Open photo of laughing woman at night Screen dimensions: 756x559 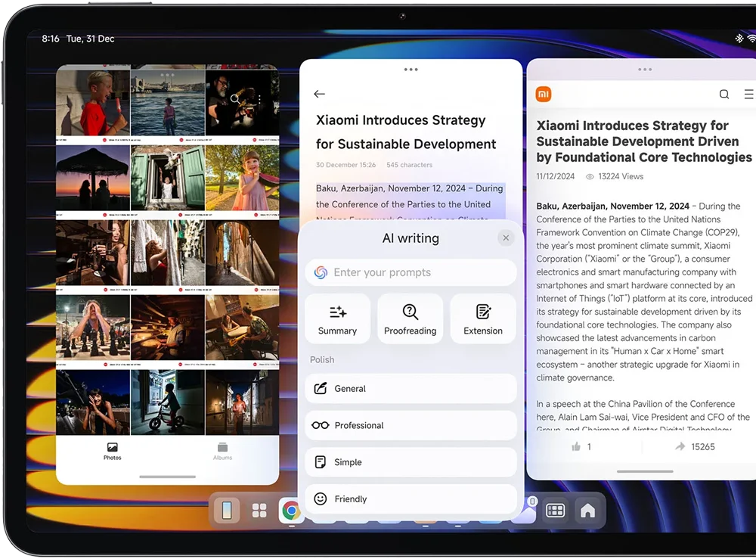click(93, 402)
